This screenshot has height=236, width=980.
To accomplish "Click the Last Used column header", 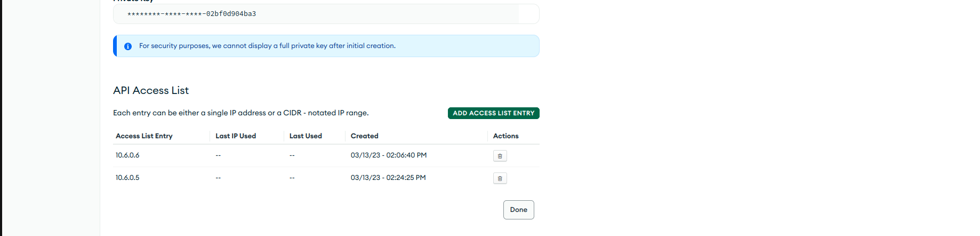I will coord(306,136).
